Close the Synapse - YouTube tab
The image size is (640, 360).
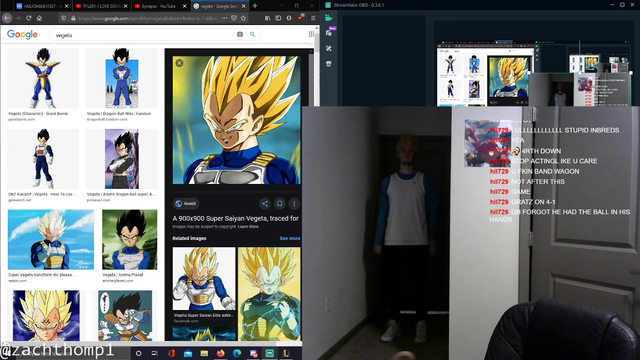(184, 6)
